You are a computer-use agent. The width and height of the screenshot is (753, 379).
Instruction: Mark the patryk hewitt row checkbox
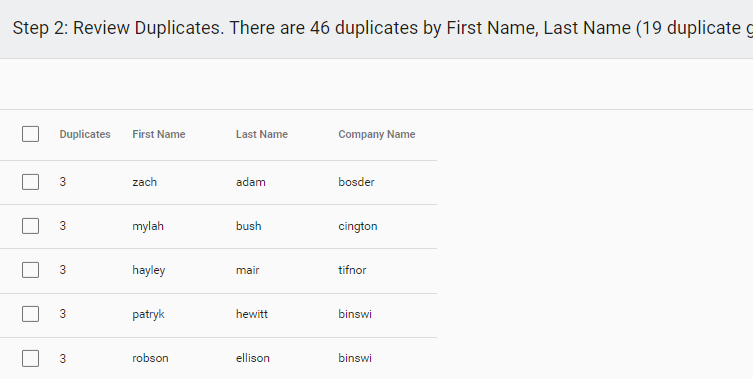coord(30,314)
